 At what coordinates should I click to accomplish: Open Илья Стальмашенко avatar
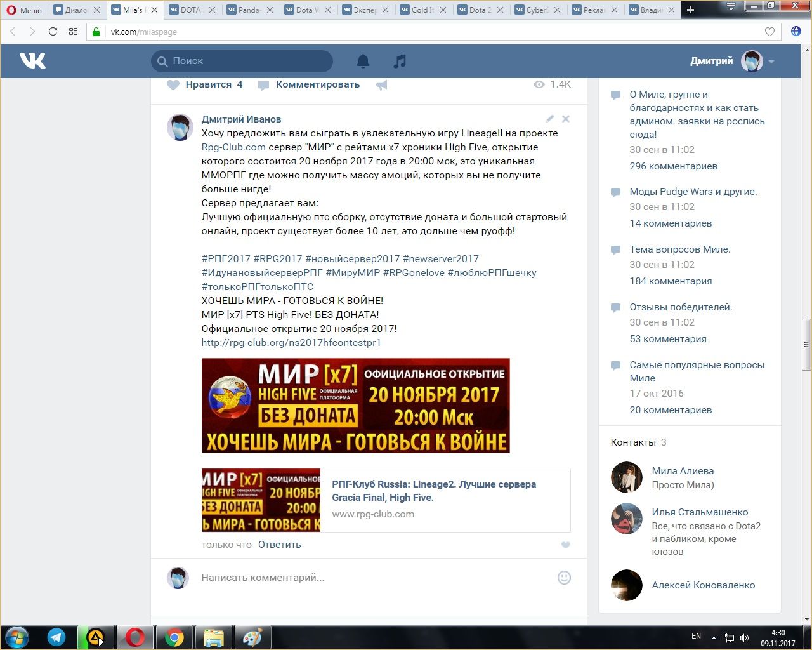627,519
